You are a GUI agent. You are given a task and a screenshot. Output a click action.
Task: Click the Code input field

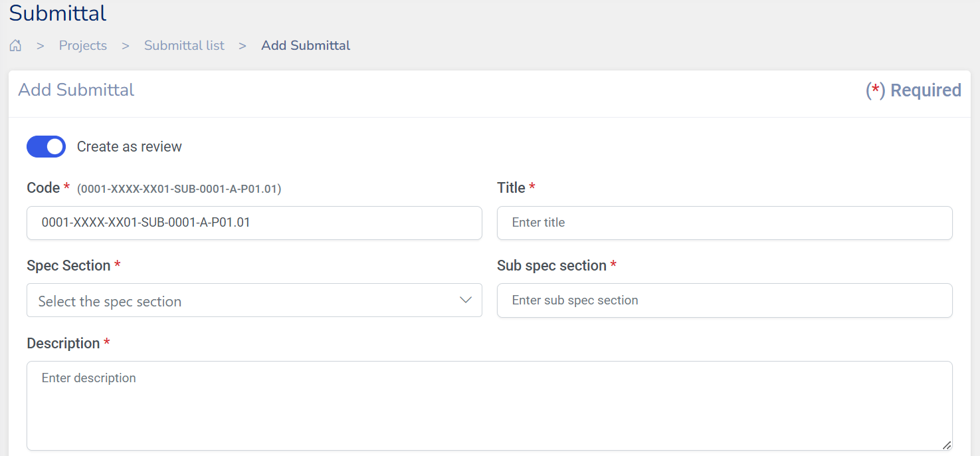coord(254,223)
